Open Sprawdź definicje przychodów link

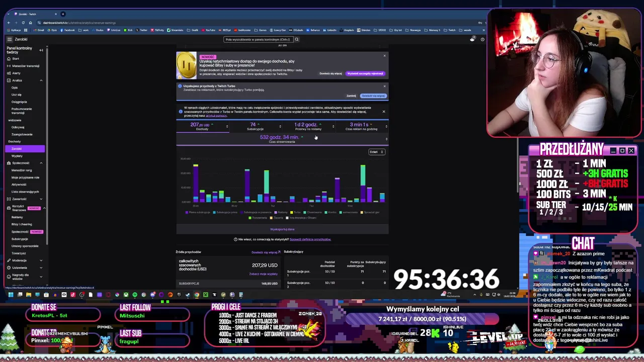coord(310,239)
